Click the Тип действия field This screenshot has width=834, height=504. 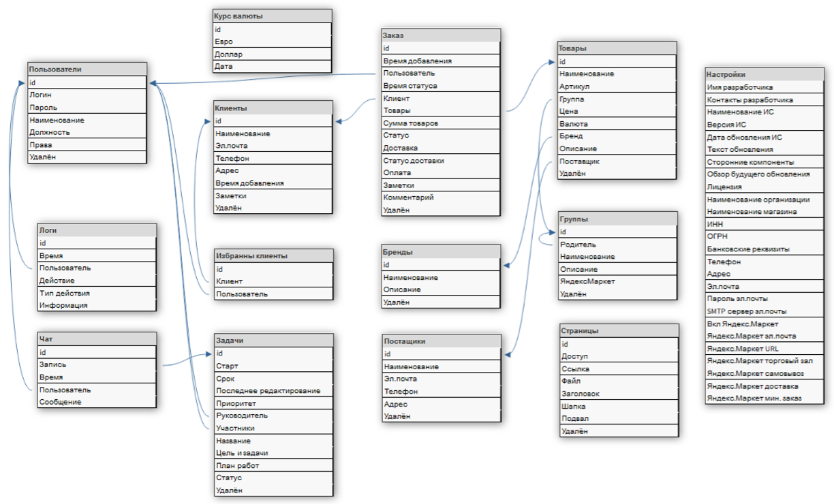coord(97,293)
